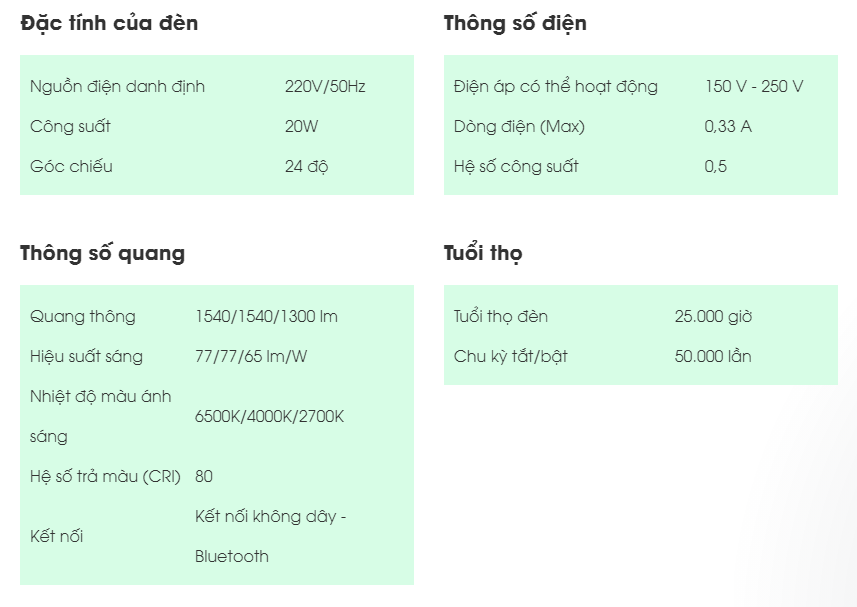Click the 6500K/4000K/2700K color temperature value
Image resolution: width=857 pixels, height=607 pixels.
pos(269,416)
